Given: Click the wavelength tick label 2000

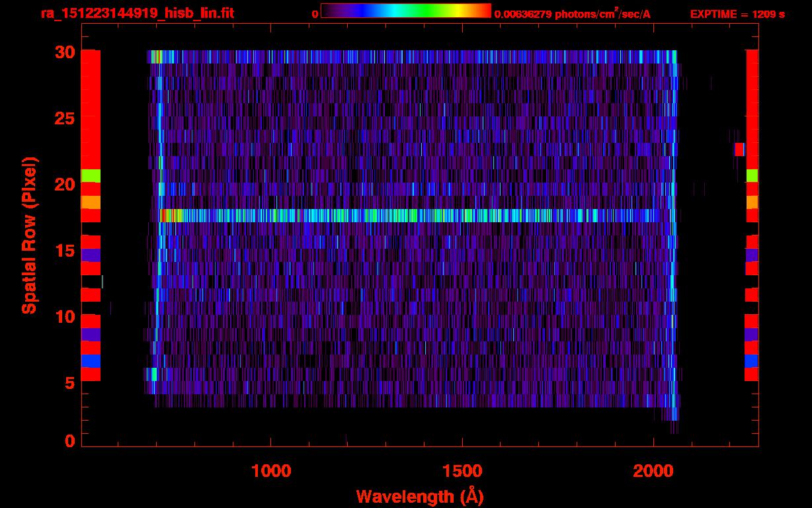Looking at the screenshot, I should click(653, 471).
